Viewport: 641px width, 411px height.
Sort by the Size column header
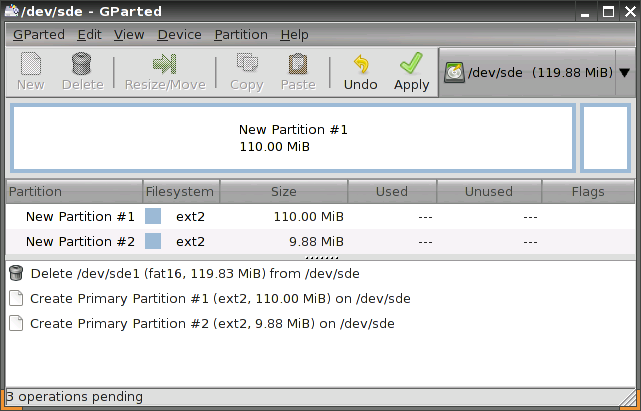click(283, 191)
